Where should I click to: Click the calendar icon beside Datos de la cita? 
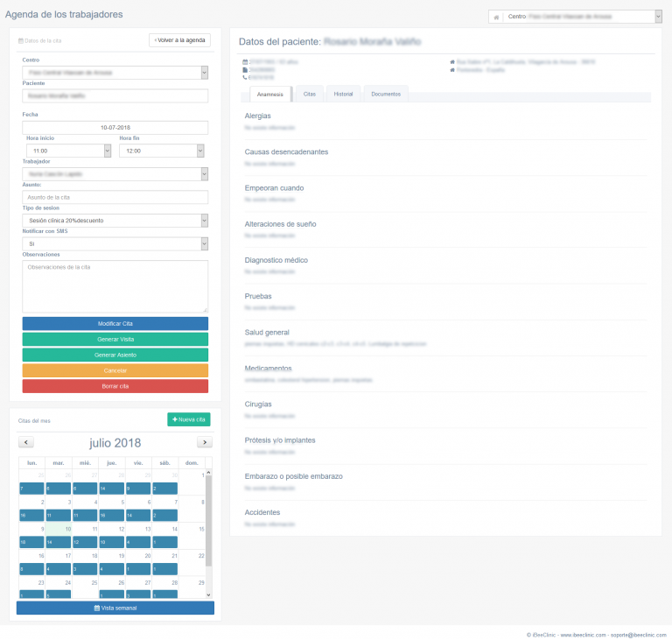[21, 40]
